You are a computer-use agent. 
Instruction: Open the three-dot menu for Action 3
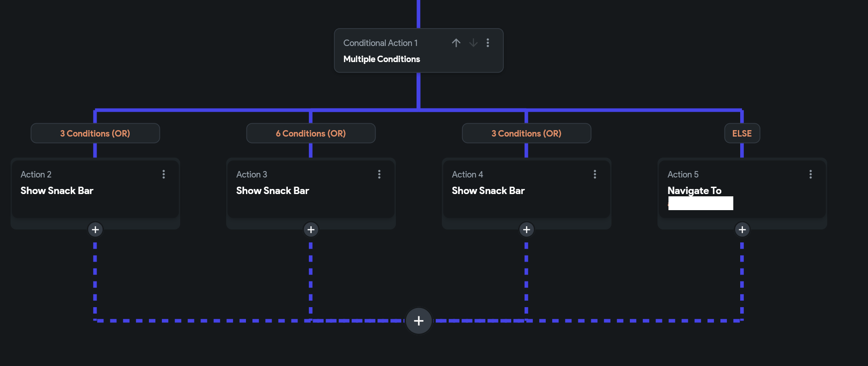tap(379, 174)
